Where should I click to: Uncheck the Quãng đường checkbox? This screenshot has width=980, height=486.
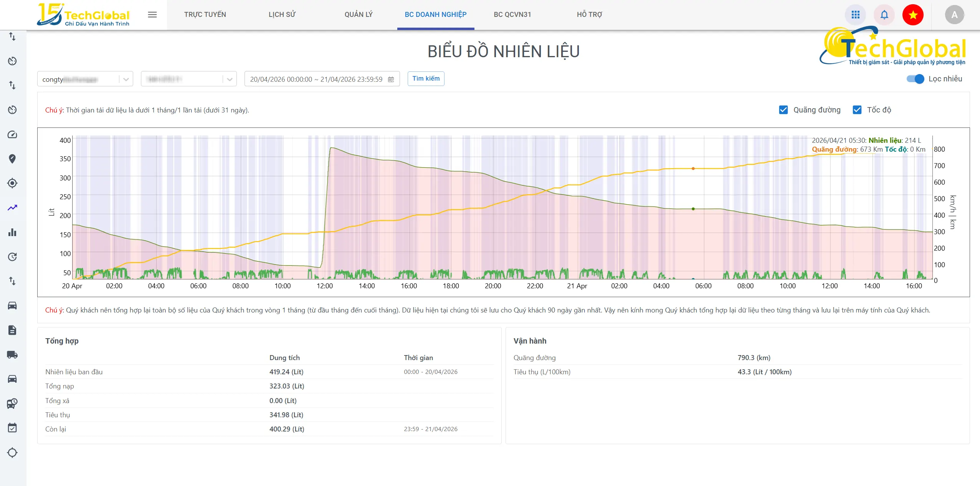[783, 110]
